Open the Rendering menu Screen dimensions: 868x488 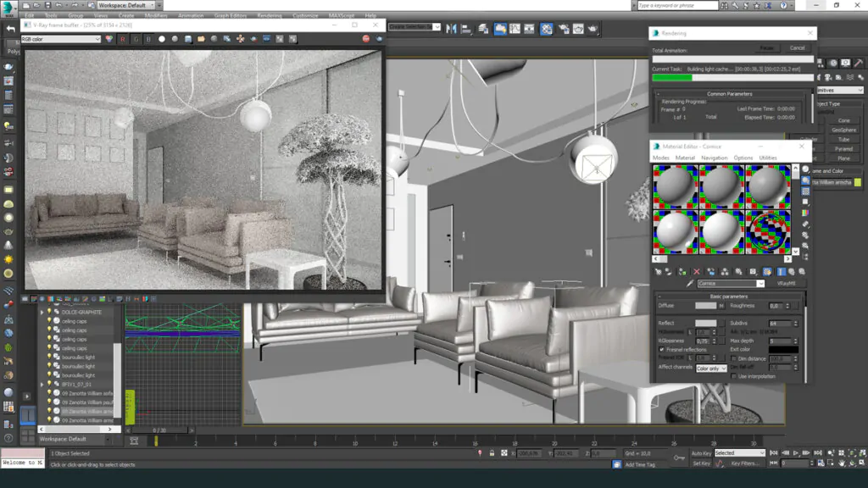coord(270,14)
